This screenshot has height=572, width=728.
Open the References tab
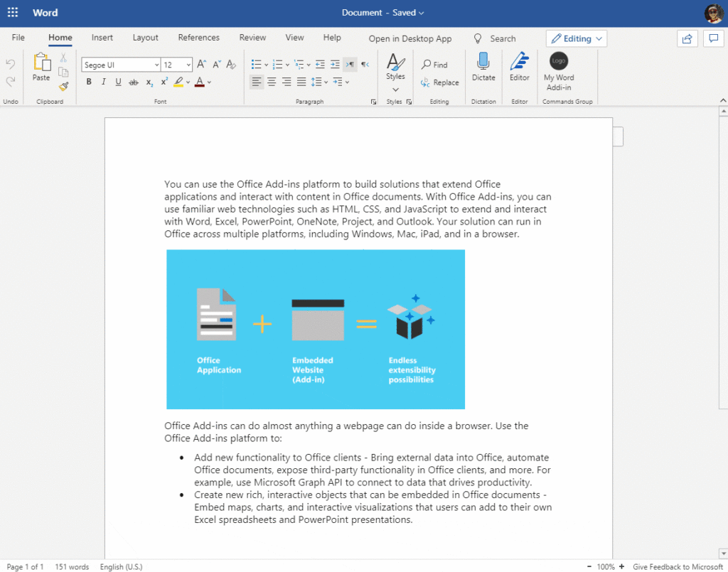(x=199, y=38)
